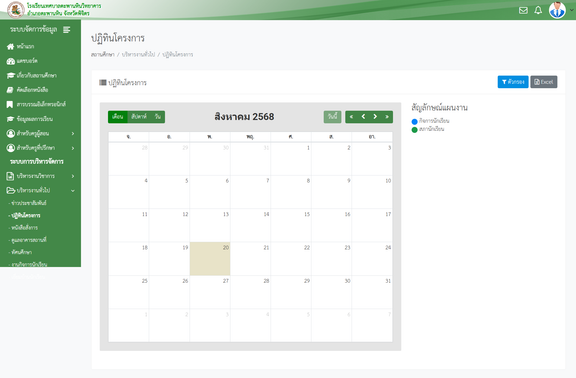This screenshot has height=378, width=576.
Task: Open the user dropdown caret beside avatar
Action: pos(571,10)
